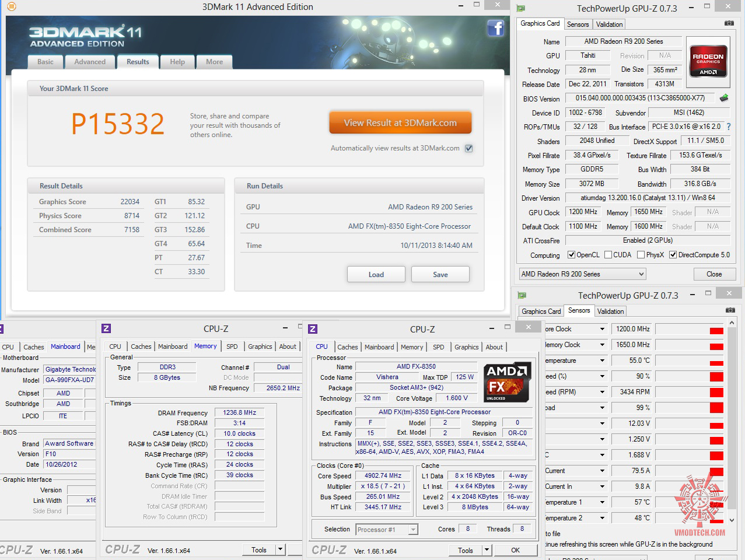Screen dimensions: 745x560
Task: Open Graphics tab in CPU-Z CPU window
Action: (466, 347)
